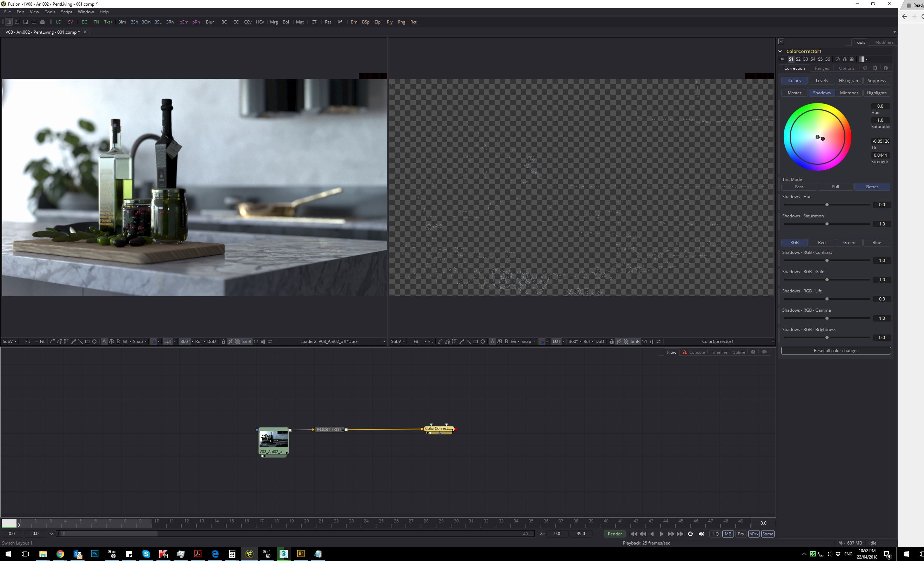This screenshot has height=561, width=924.
Task: Open the gear settings tab in ColorCorrector1
Action: pyautogui.click(x=875, y=68)
